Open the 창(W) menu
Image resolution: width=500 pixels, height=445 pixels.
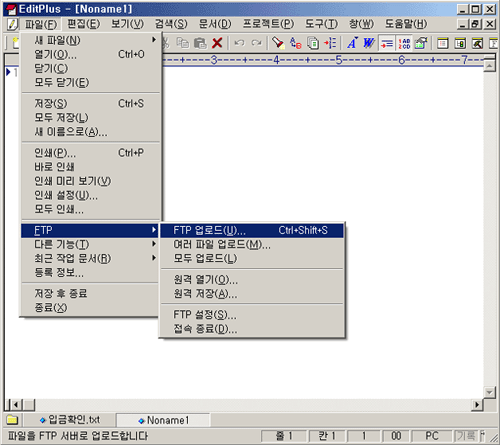coord(361,24)
